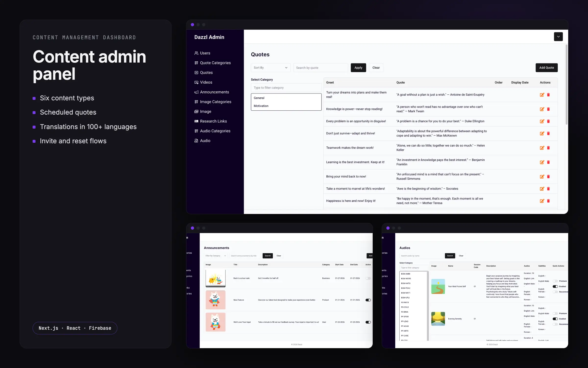Open Users in Dazzl Admin sidebar
Viewport: 588px width, 368px height.
[x=202, y=53]
